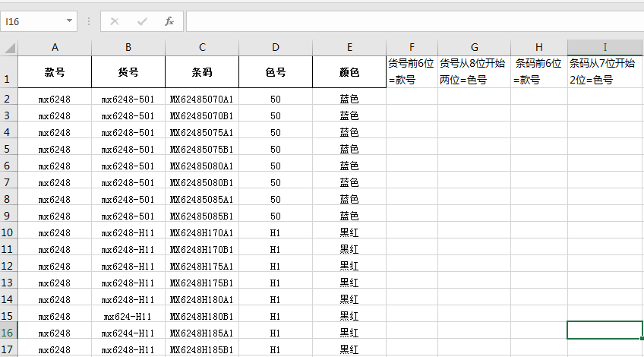
Task: Select column D header
Action: pyautogui.click(x=276, y=48)
